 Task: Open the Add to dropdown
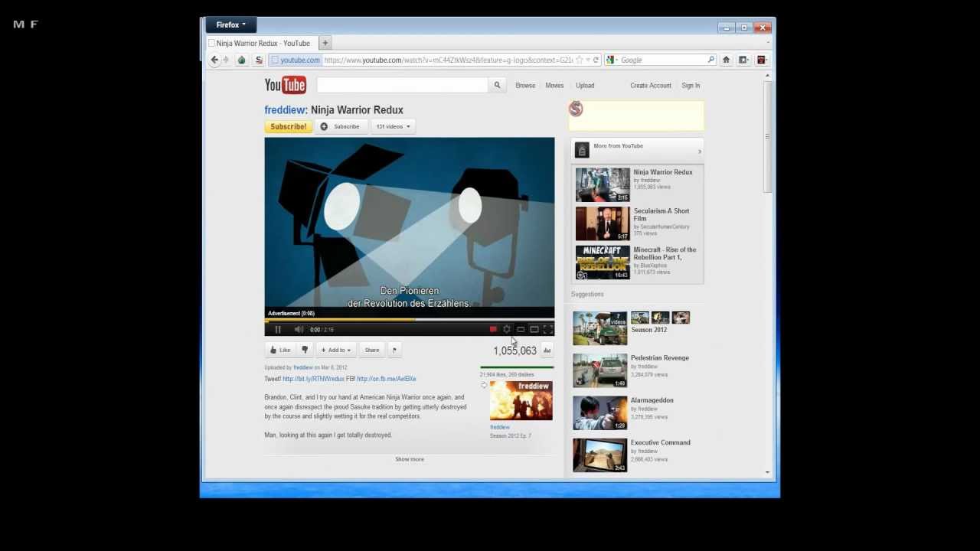pyautogui.click(x=336, y=350)
